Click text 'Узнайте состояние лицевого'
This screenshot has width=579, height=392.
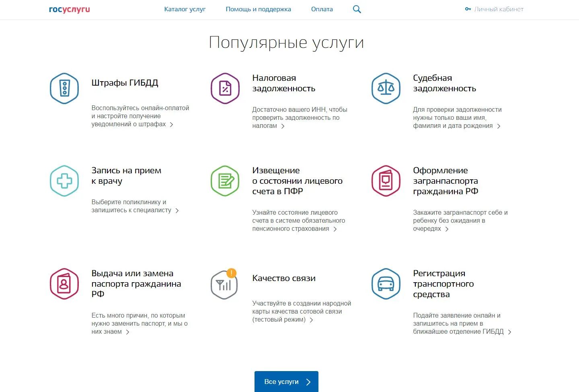(x=295, y=213)
